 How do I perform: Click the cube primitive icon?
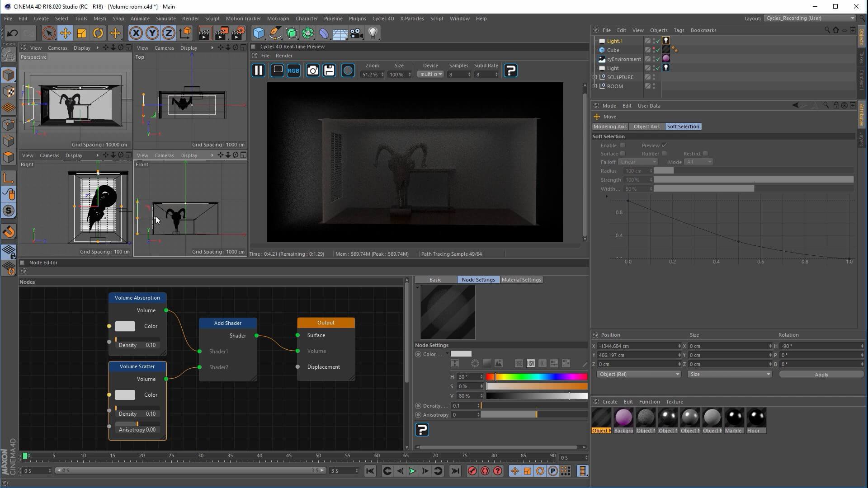tap(259, 33)
